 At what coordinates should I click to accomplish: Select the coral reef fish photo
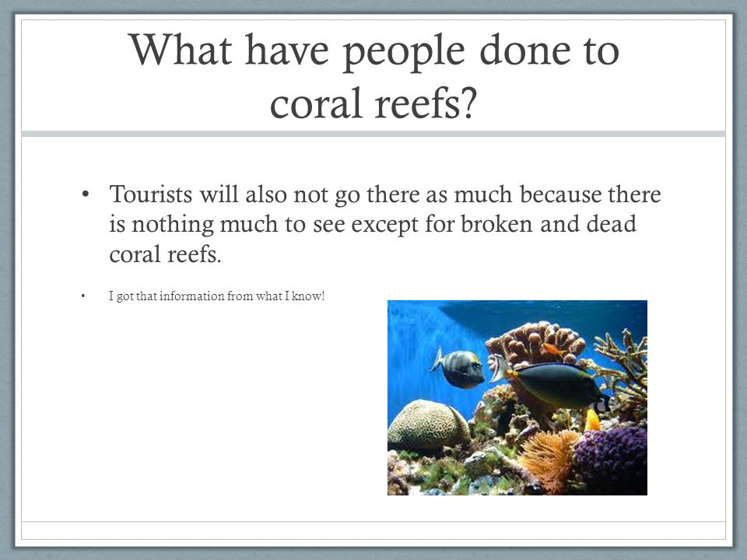point(517,397)
